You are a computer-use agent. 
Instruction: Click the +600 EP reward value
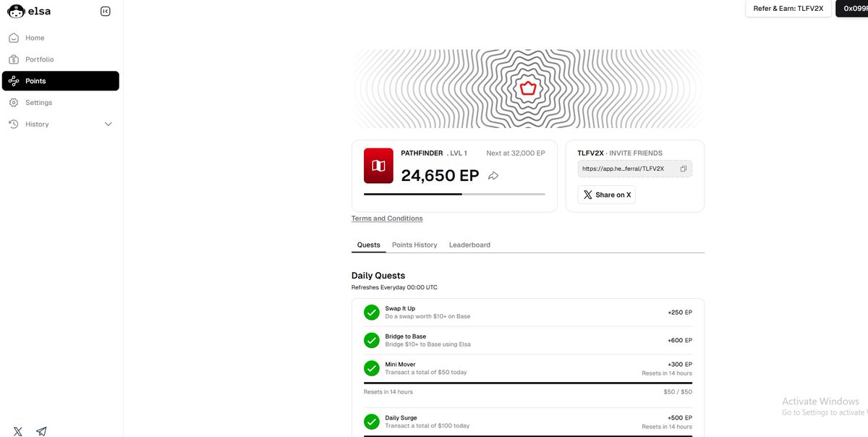pyautogui.click(x=680, y=340)
